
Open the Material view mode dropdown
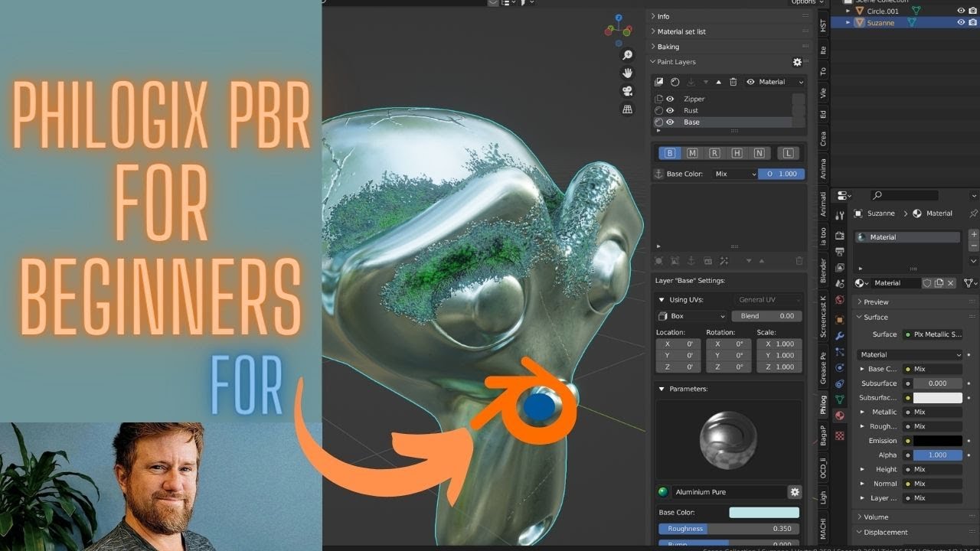tap(775, 82)
